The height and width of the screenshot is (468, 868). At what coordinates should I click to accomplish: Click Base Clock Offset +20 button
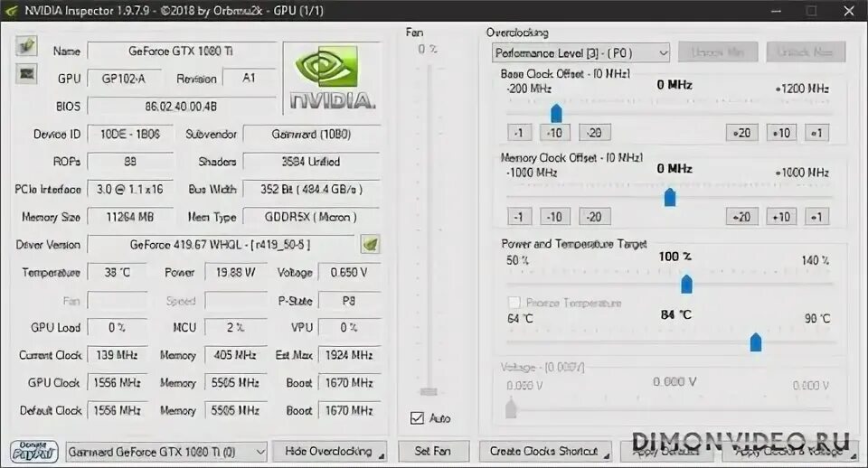[x=741, y=133]
